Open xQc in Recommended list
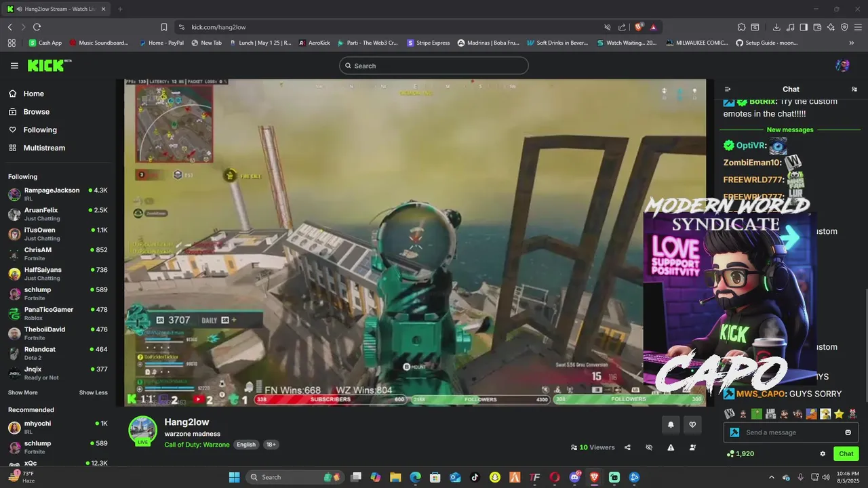The height and width of the screenshot is (488, 868). point(58,464)
